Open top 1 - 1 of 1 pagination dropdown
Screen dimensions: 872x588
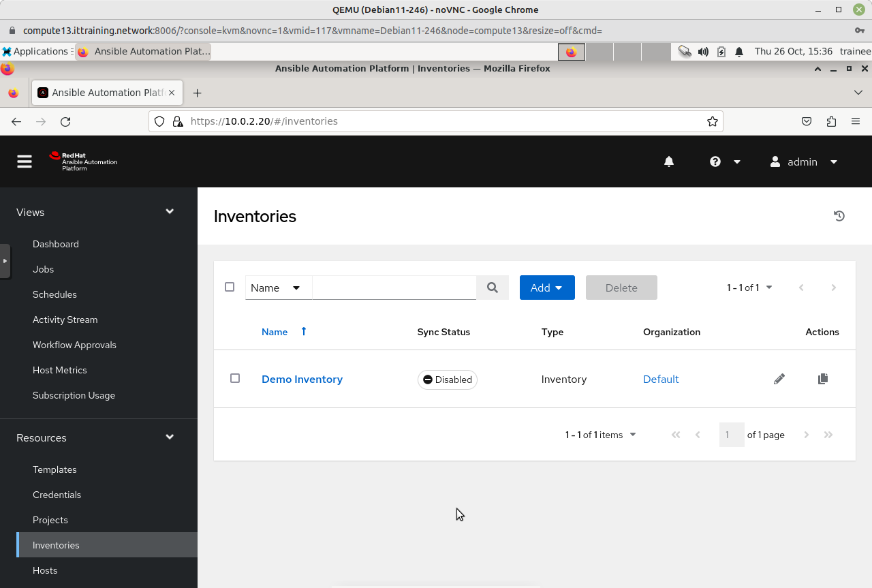[x=749, y=288]
